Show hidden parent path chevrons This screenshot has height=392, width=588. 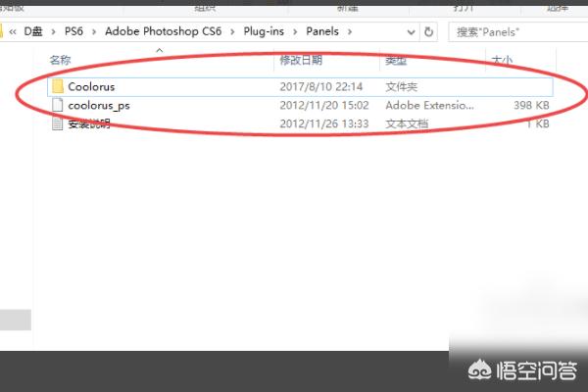tap(13, 32)
